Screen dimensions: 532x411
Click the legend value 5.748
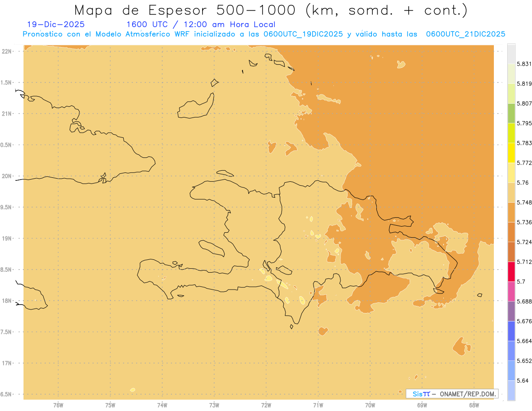pyautogui.click(x=524, y=202)
